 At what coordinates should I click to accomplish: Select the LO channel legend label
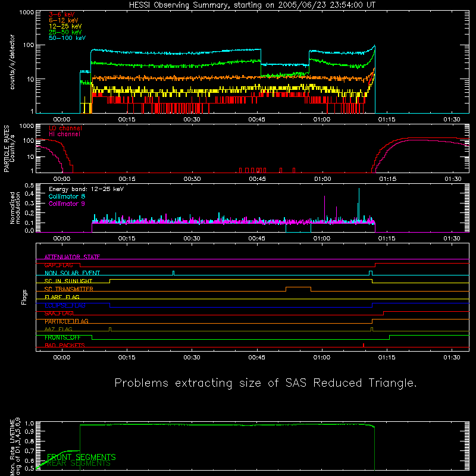tap(65, 128)
